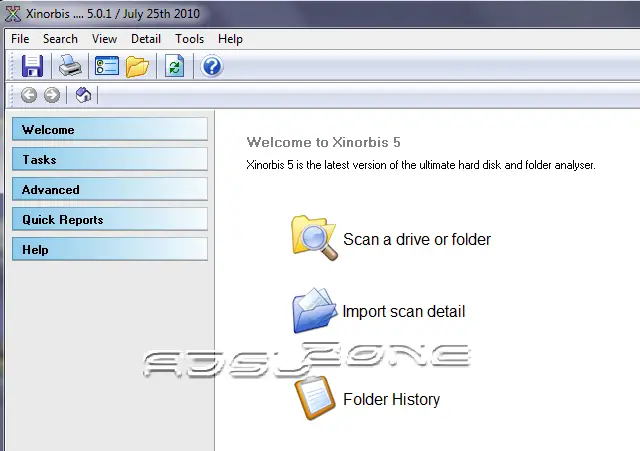Expand the Tasks sidebar panel
Screen dimensions: 640x451
110,159
